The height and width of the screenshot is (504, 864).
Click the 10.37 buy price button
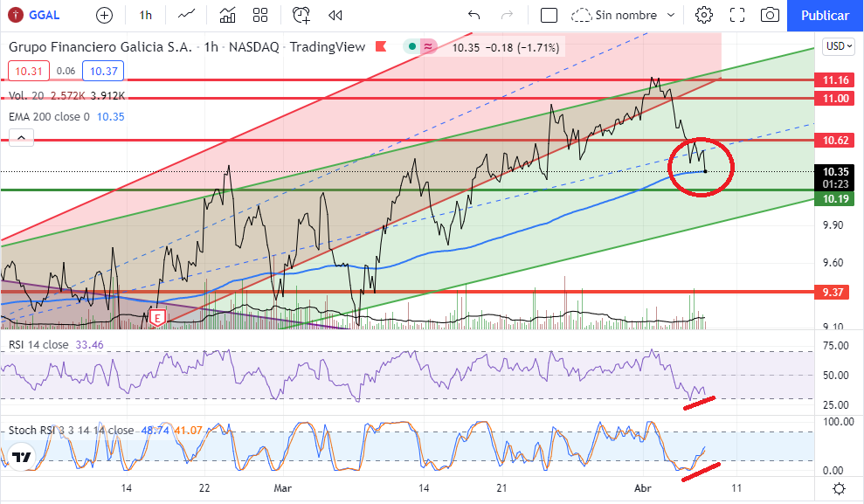point(103,72)
